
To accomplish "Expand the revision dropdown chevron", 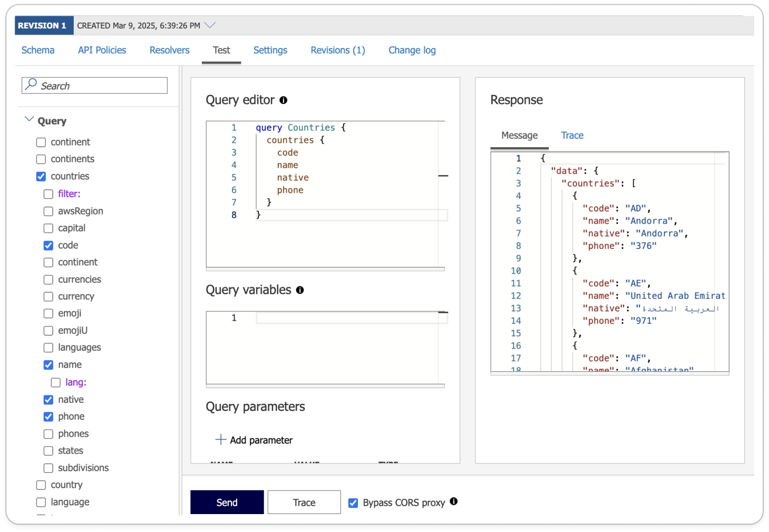I will [210, 25].
